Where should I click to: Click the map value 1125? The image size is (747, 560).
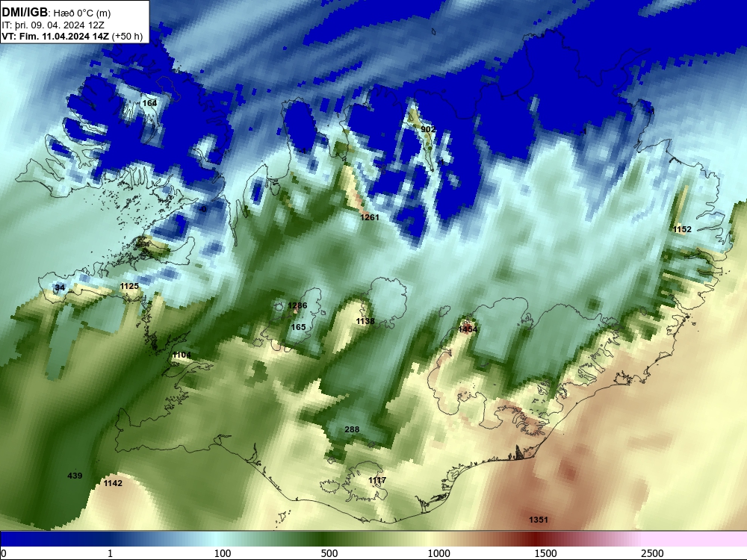pos(129,286)
